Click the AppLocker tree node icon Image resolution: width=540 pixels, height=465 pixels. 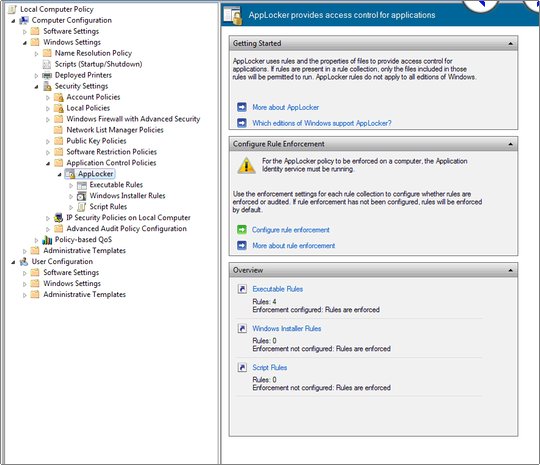click(x=70, y=174)
